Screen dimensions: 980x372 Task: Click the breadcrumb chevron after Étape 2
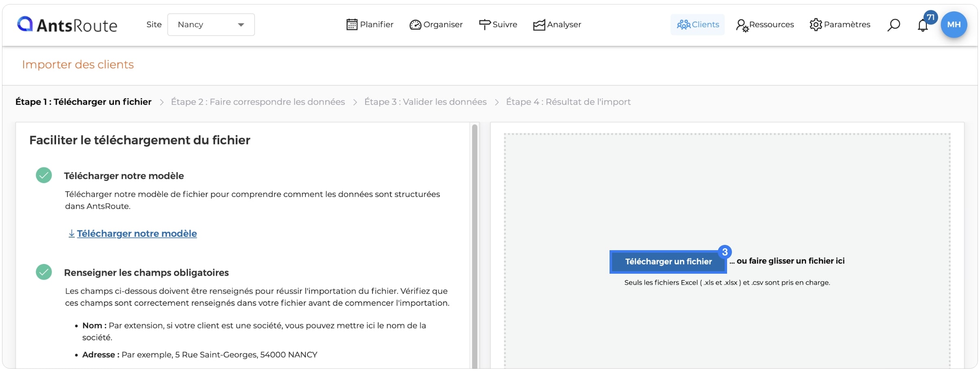pos(355,102)
